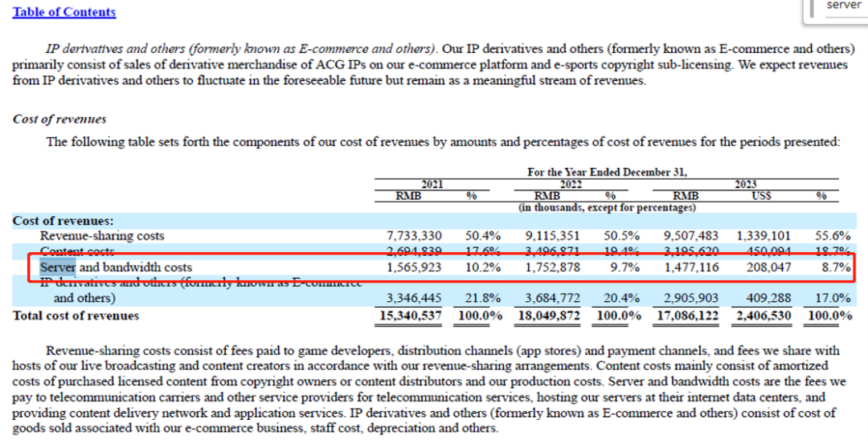The height and width of the screenshot is (444, 868).
Task: Click the bold "Cost of revenues:" table heading
Action: point(63,220)
